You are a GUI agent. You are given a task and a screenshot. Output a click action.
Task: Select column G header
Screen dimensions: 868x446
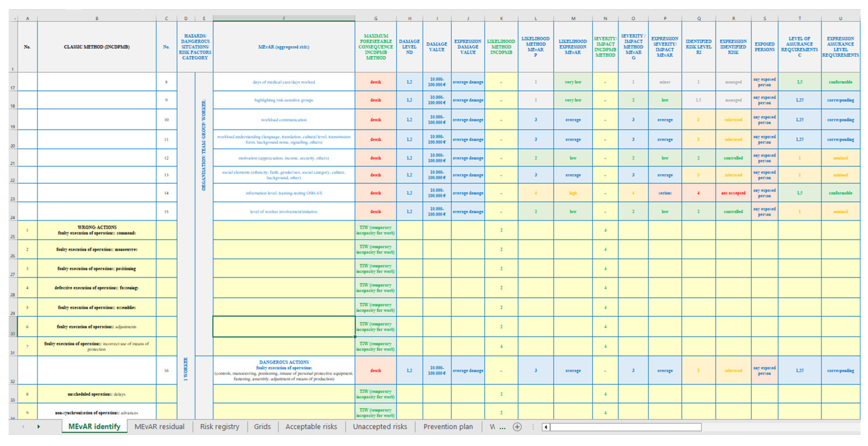pos(376,18)
